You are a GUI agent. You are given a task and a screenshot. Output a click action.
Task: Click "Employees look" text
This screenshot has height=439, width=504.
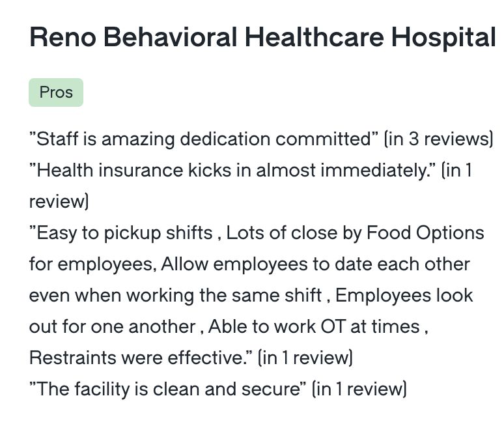[x=404, y=295]
